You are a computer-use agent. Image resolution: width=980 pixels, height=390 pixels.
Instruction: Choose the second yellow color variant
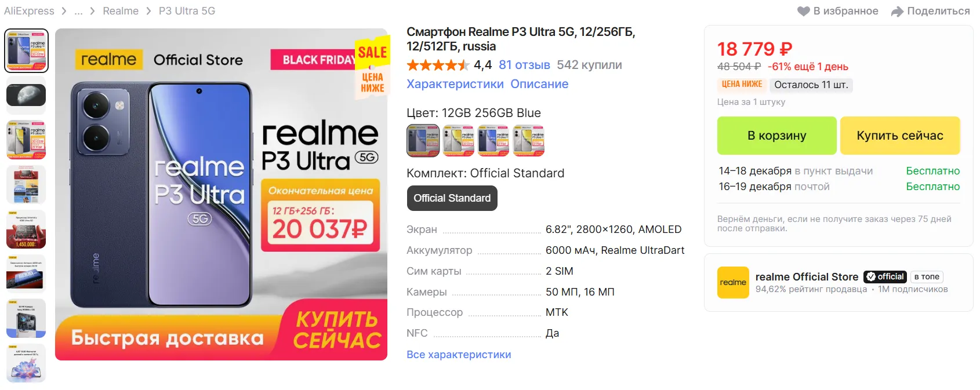(459, 140)
